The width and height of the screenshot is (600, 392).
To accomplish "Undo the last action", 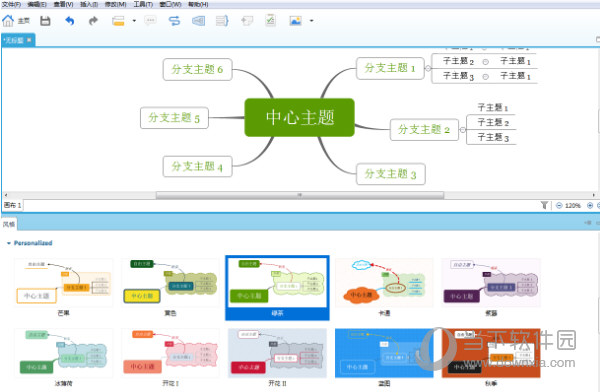I will click(x=70, y=21).
